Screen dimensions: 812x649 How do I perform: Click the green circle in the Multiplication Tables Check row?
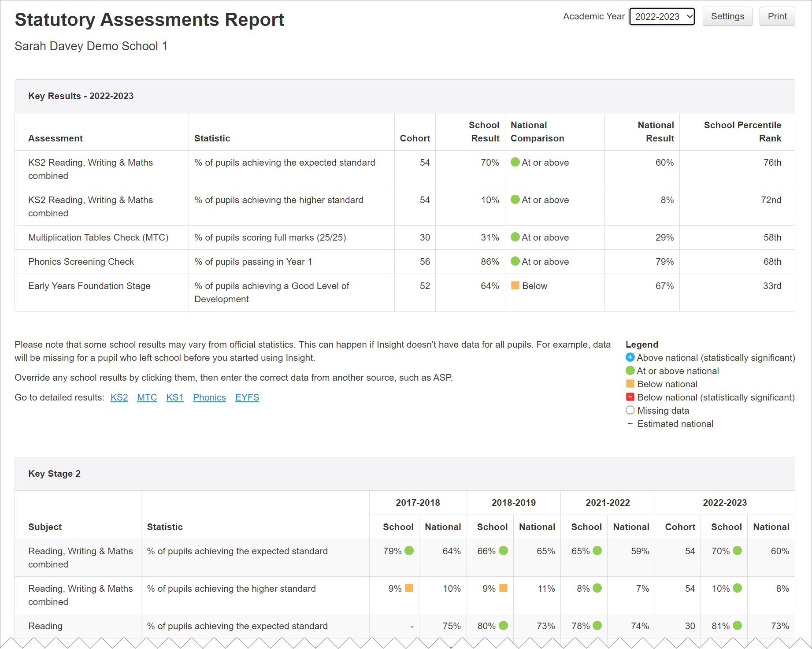click(515, 237)
